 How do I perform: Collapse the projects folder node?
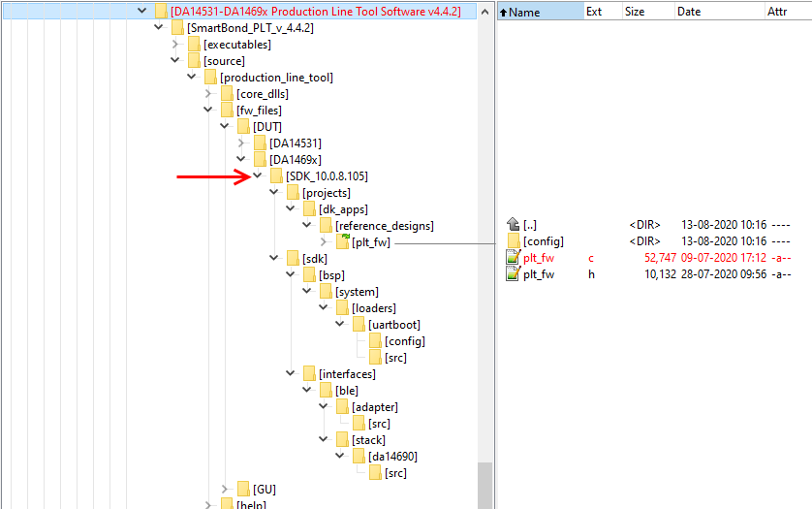(274, 192)
